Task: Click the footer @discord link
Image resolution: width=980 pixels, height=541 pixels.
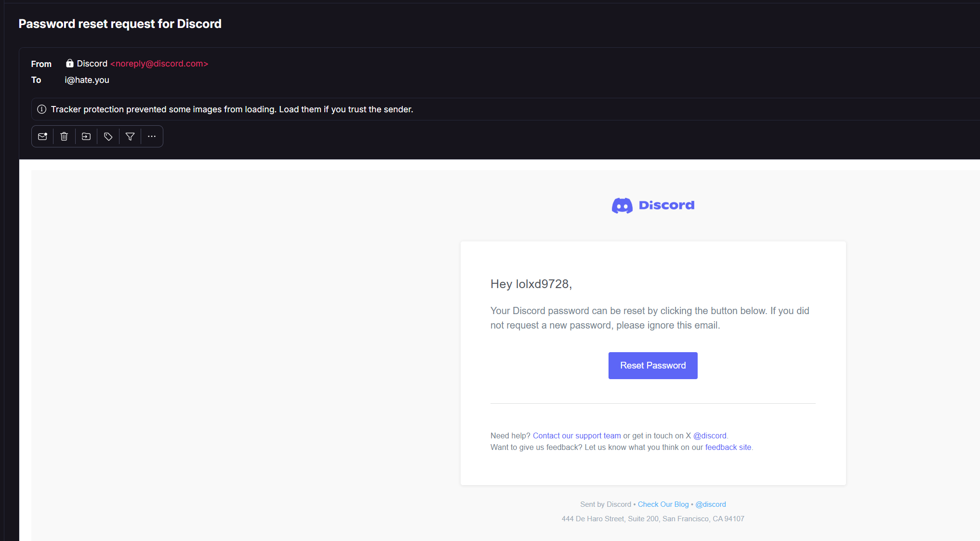Action: (710, 504)
